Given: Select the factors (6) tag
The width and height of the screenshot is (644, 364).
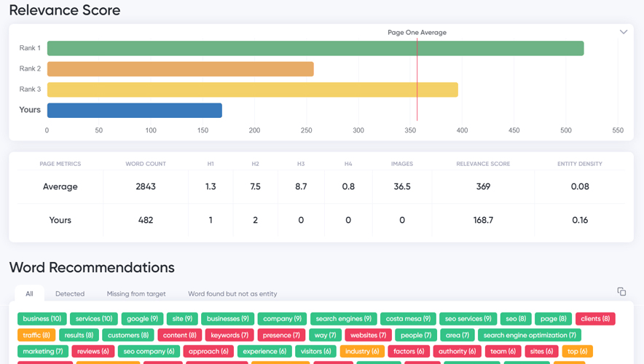Looking at the screenshot, I should click(409, 352).
